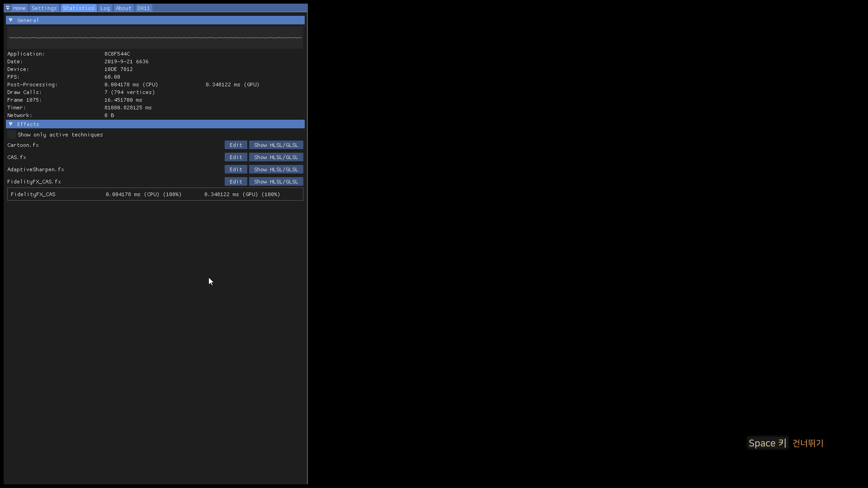The height and width of the screenshot is (488, 868).
Task: Click the window collapse triangle icon beside Home
Action: (x=8, y=8)
